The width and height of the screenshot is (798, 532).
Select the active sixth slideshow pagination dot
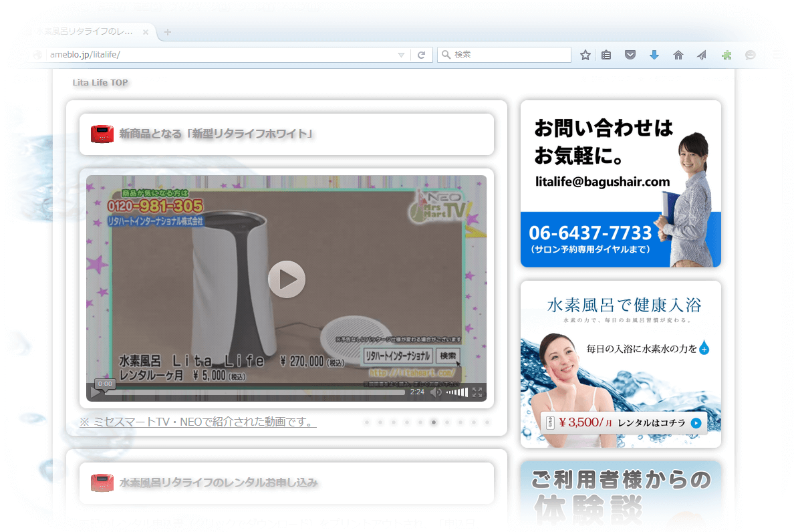pyautogui.click(x=434, y=422)
